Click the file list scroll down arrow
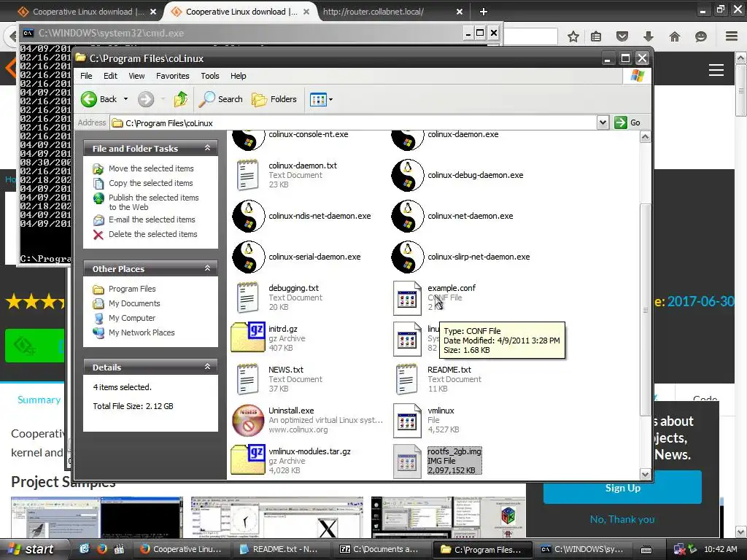The height and width of the screenshot is (560, 747). coord(645,474)
